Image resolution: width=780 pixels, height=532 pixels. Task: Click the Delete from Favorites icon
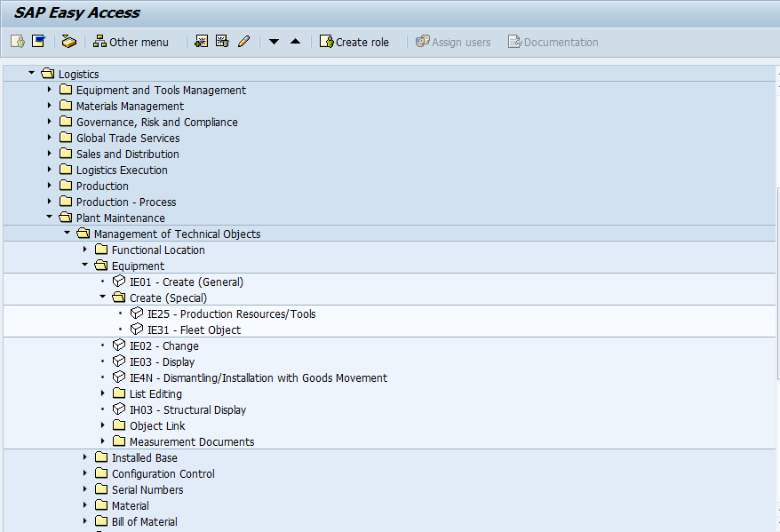click(x=221, y=41)
